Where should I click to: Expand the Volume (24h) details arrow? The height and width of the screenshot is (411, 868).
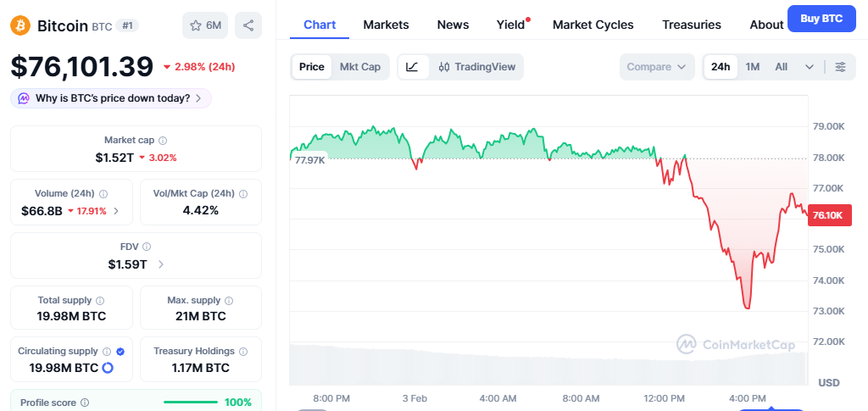116,211
